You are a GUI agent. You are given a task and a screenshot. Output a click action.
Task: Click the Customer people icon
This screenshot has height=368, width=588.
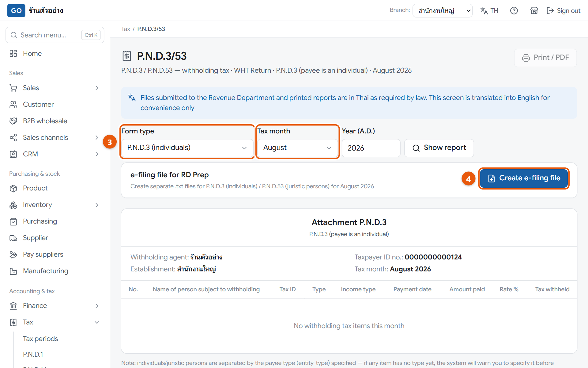point(13,105)
